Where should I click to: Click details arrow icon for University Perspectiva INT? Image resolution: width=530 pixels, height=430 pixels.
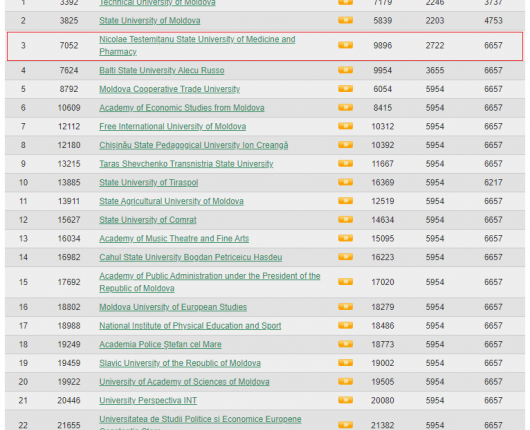tap(345, 400)
